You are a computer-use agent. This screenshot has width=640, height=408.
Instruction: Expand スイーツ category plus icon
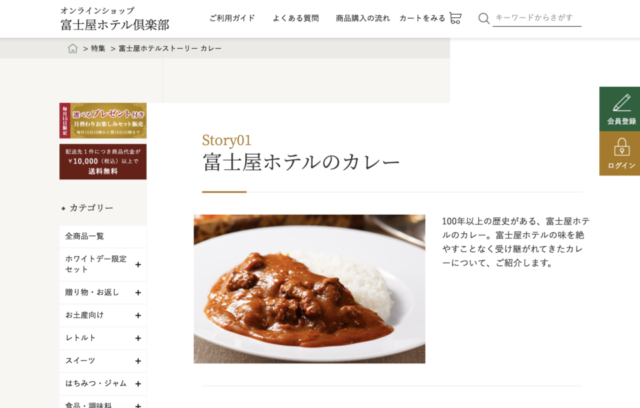tap(138, 361)
